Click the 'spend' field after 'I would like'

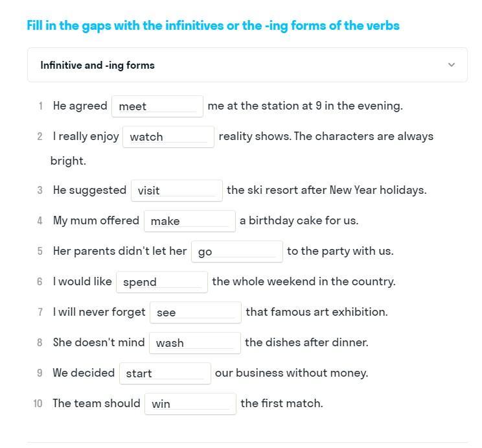point(162,282)
